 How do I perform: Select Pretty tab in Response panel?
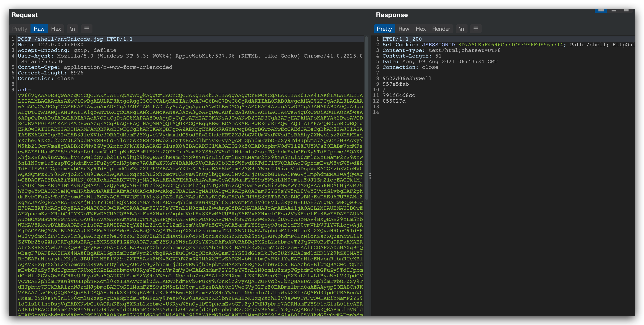click(x=384, y=29)
